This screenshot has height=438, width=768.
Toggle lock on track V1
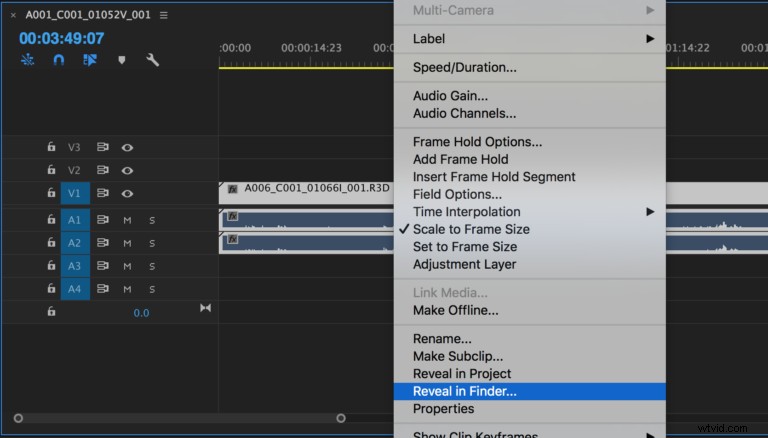[51, 193]
